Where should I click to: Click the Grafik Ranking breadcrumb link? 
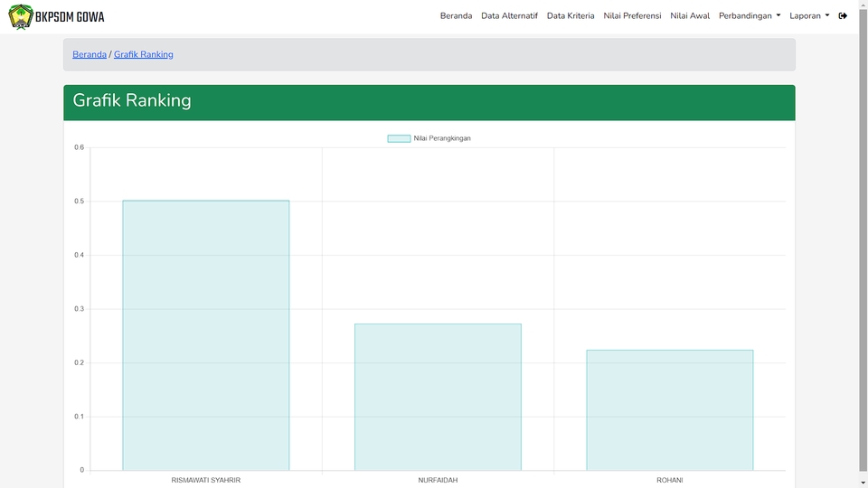point(144,54)
